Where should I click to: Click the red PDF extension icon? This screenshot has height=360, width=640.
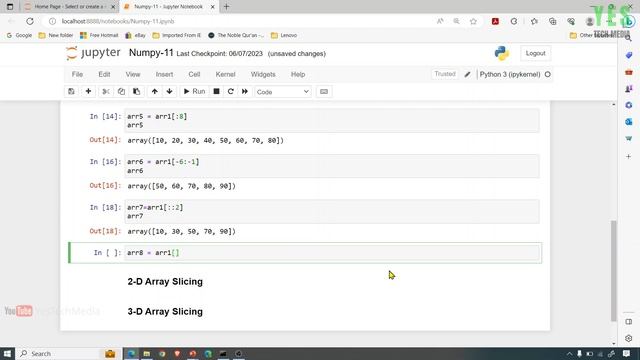tap(495, 21)
